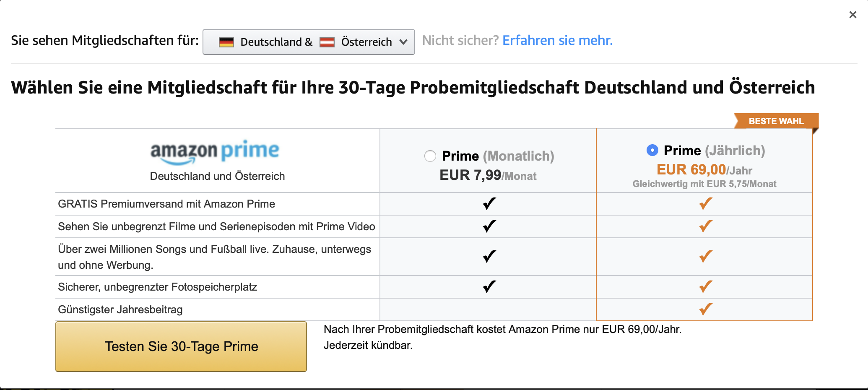Click the orange checkmark beside Günstigster Jahresbeitrag

704,310
